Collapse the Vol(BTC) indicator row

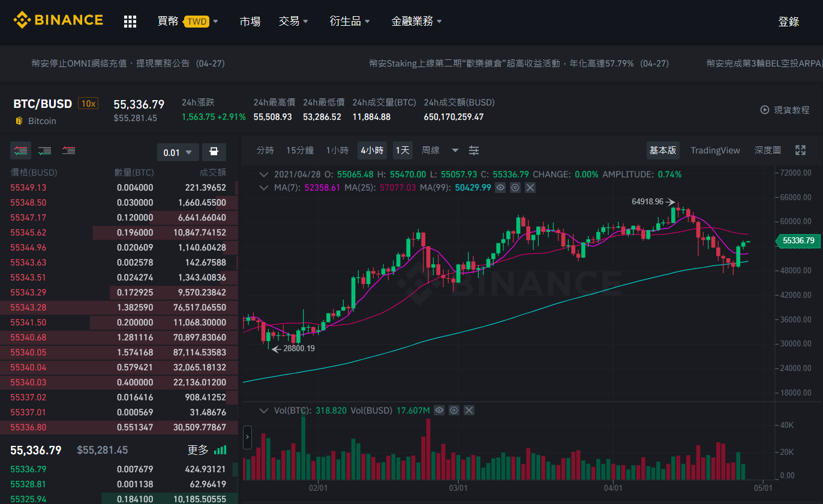(263, 411)
